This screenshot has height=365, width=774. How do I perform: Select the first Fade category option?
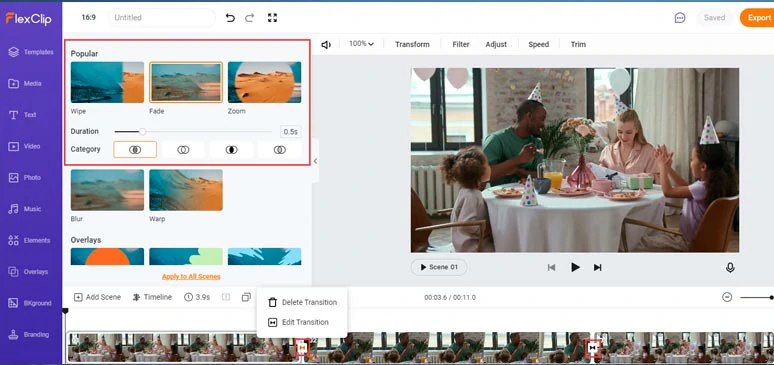[x=135, y=150]
